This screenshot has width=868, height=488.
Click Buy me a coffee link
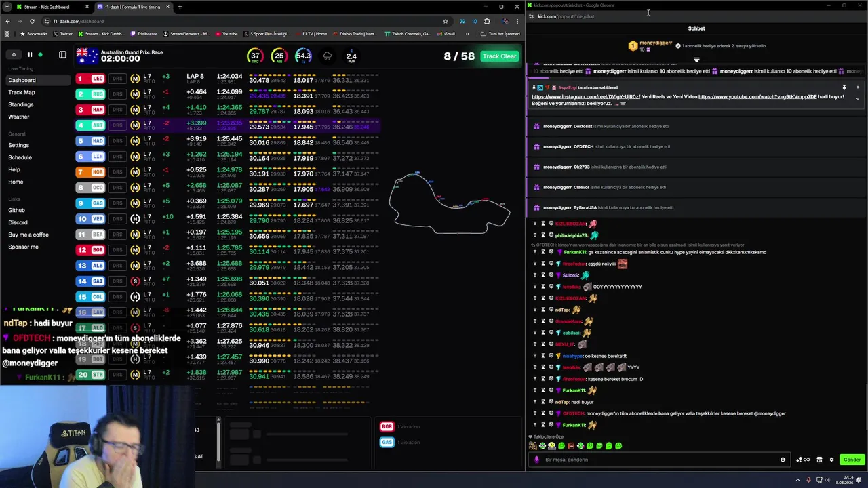[x=28, y=235]
